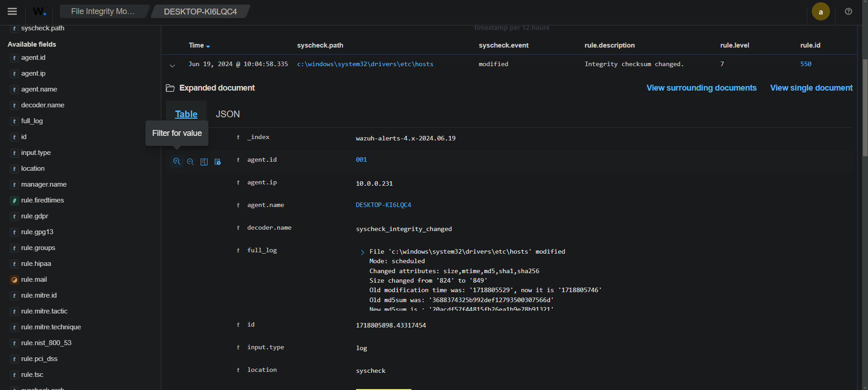868x390 pixels.
Task: Click the Jun 19, 2024 timestamp cell
Action: click(238, 64)
